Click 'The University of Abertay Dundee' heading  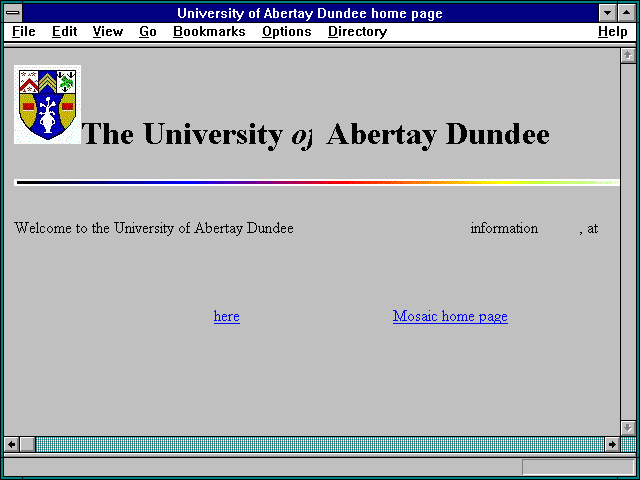[316, 134]
